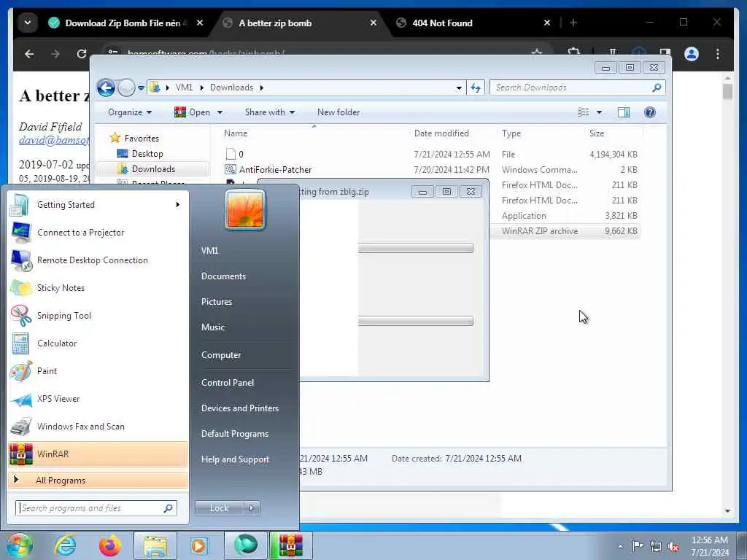The width and height of the screenshot is (747, 560).
Task: Open shutdown options arrow beside Lock
Action: (x=252, y=508)
